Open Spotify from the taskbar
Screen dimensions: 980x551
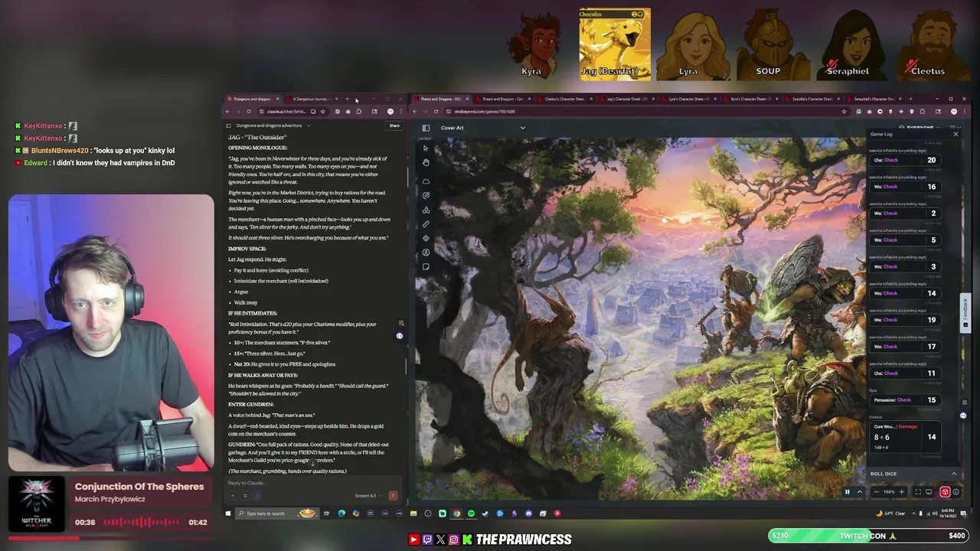coord(471,514)
